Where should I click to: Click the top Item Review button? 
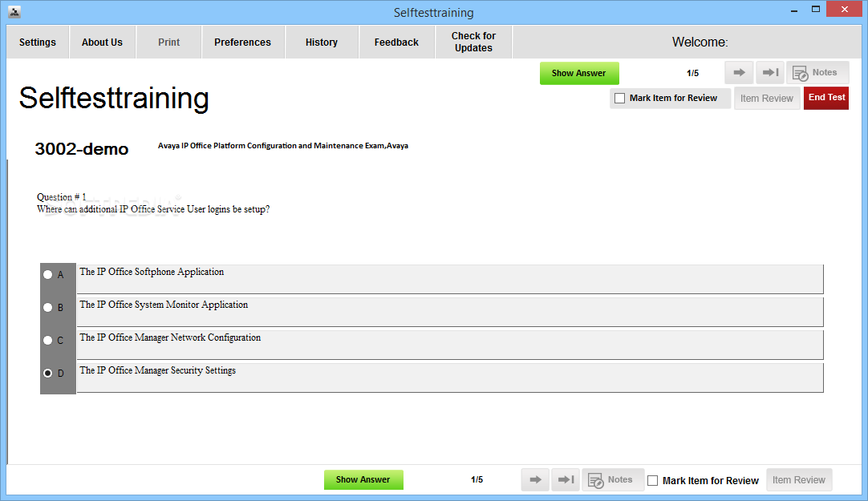767,99
